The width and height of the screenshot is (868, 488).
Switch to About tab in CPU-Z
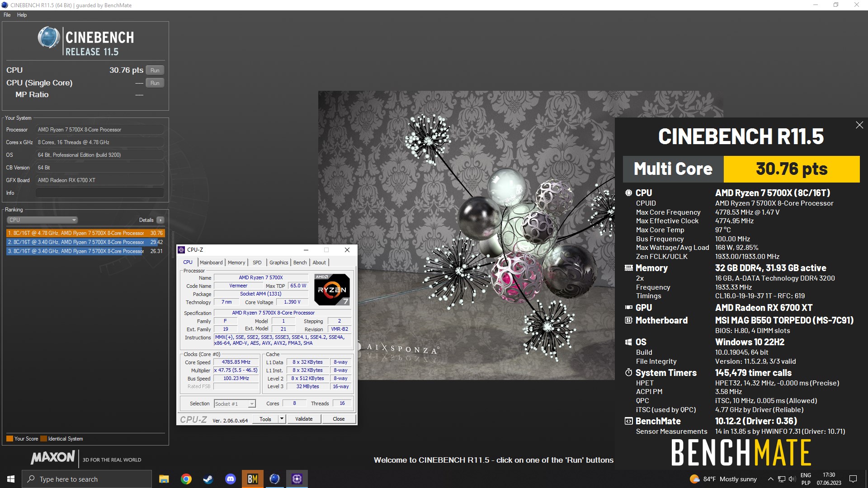tap(319, 263)
